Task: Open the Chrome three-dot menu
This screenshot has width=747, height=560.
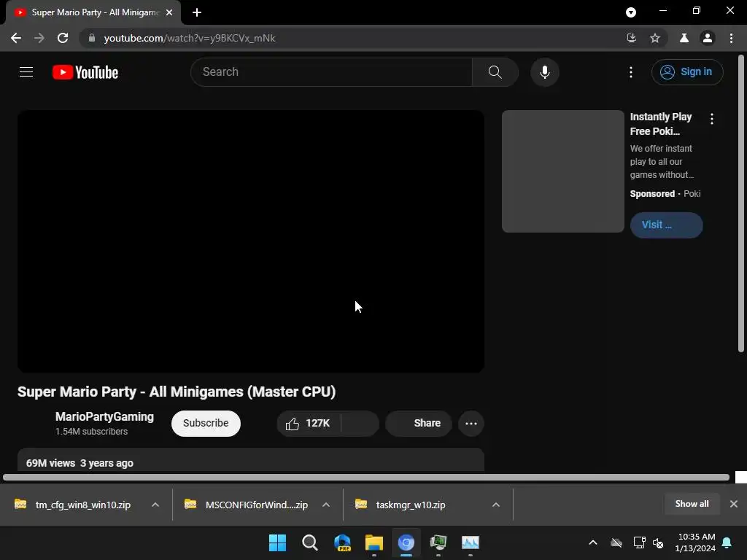Action: (731, 38)
